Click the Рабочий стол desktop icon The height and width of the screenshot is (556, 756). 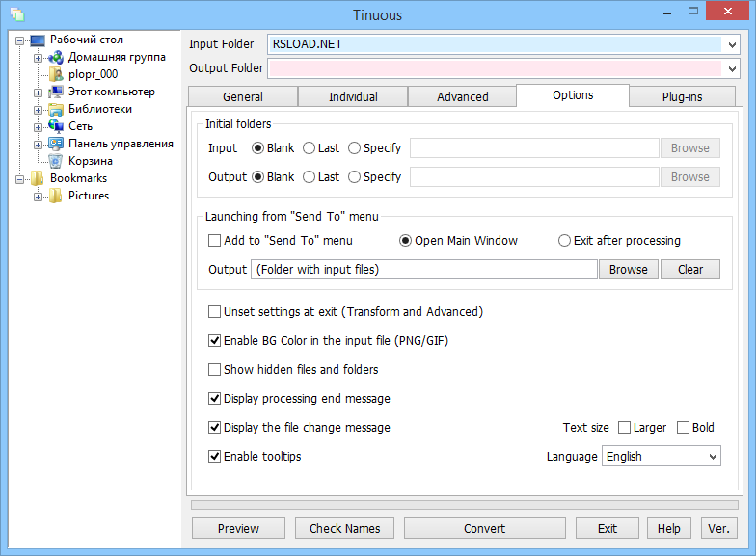(38, 40)
